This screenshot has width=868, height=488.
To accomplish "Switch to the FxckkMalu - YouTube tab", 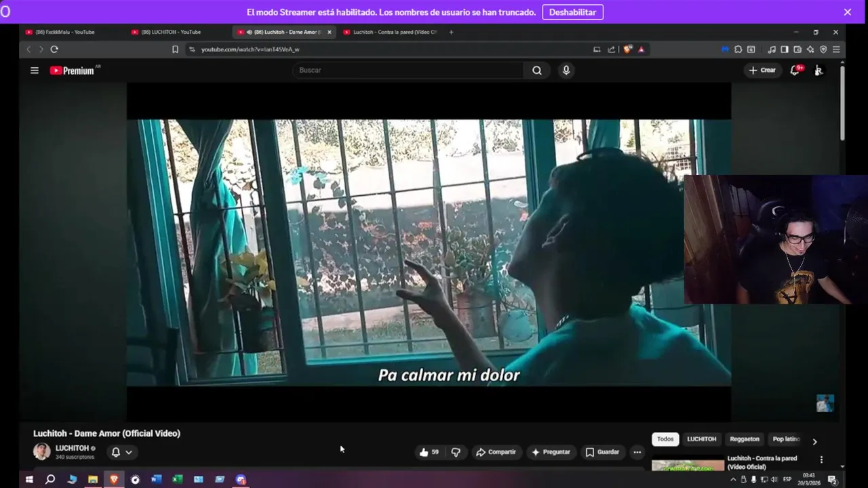I will [64, 32].
